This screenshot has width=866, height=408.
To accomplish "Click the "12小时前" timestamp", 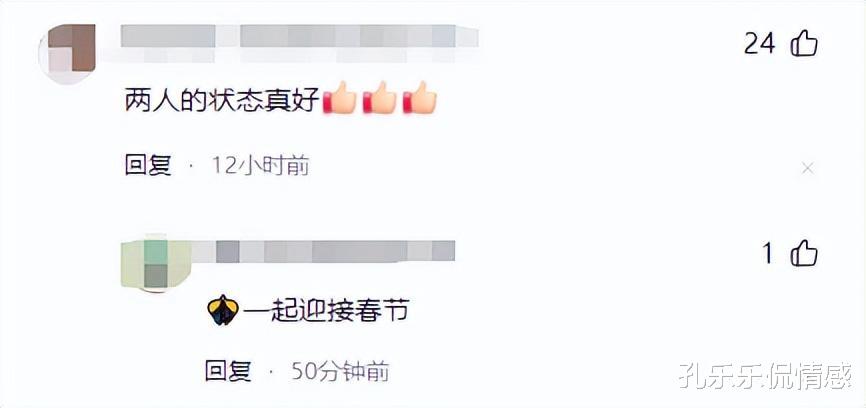I will pos(261,166).
